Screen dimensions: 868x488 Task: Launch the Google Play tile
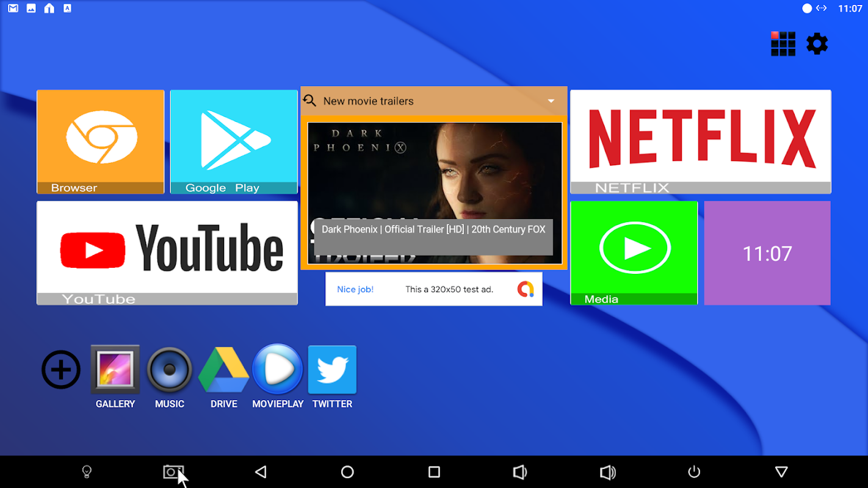coord(234,142)
